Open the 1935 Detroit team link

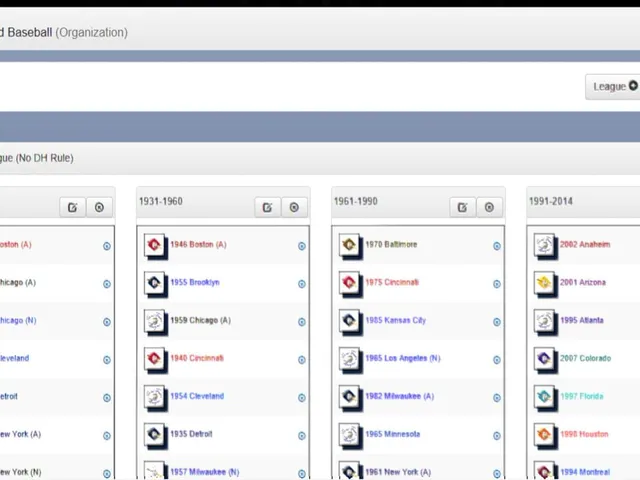[x=191, y=434]
